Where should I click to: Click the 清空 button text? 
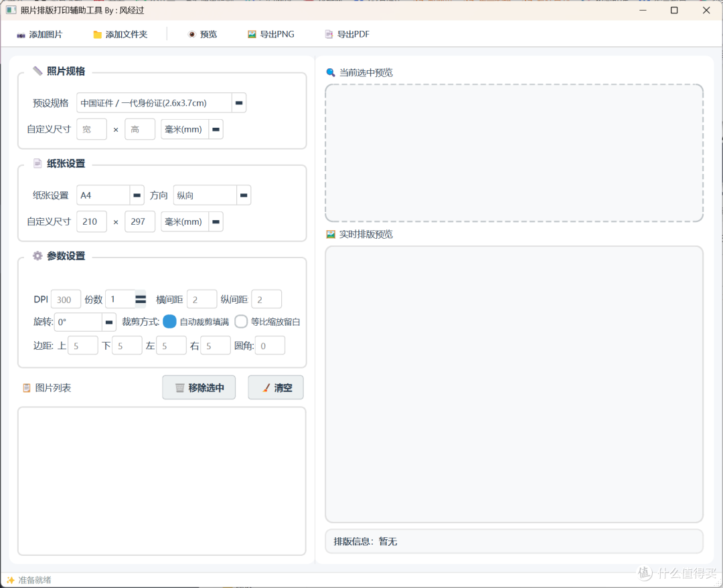tap(283, 388)
